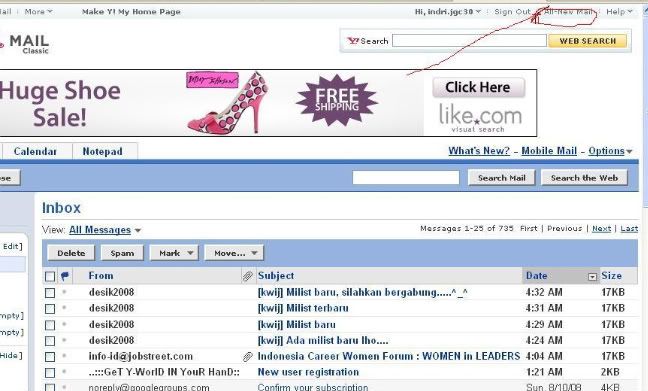This screenshot has height=391, width=648.
Task: Open the 'New user registration' message
Action: tap(308, 372)
